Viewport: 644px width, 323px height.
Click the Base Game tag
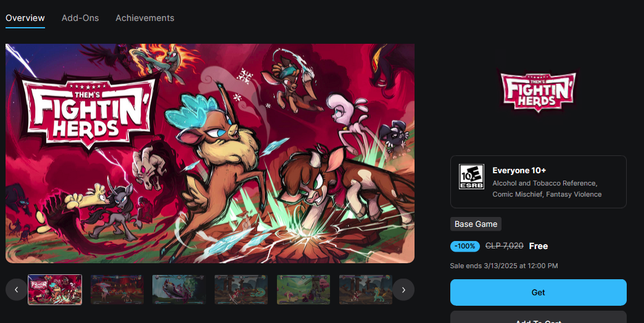(476, 224)
